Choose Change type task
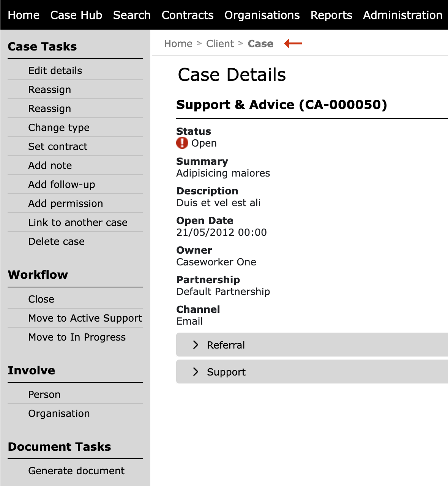Viewport: 448px width, 486px height. pos(59,128)
